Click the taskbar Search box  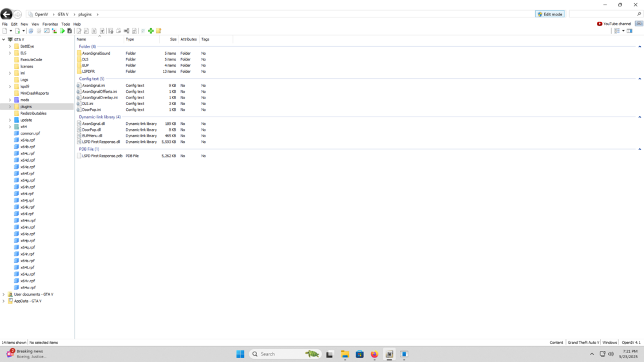click(x=285, y=354)
